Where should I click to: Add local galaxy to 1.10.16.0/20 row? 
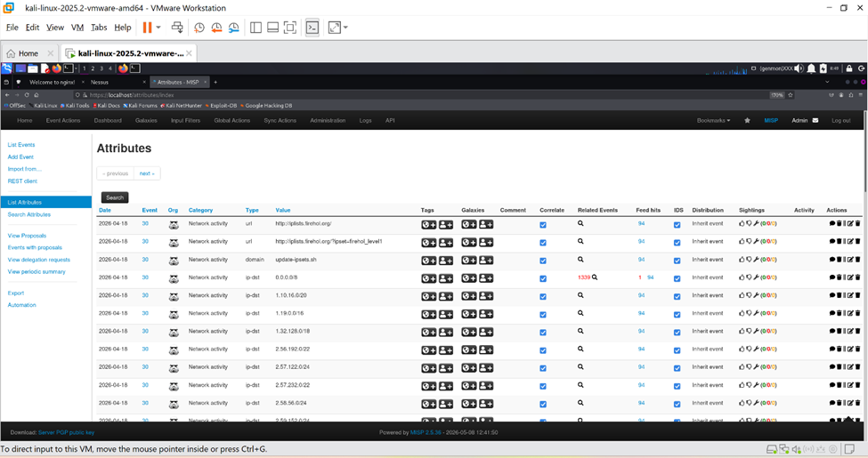(x=486, y=296)
